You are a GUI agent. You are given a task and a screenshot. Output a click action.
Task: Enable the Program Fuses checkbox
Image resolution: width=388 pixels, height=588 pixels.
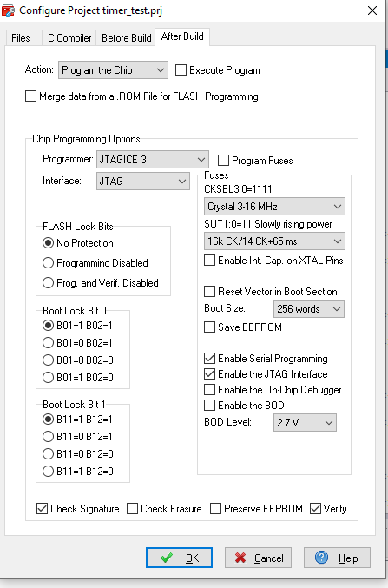click(223, 161)
